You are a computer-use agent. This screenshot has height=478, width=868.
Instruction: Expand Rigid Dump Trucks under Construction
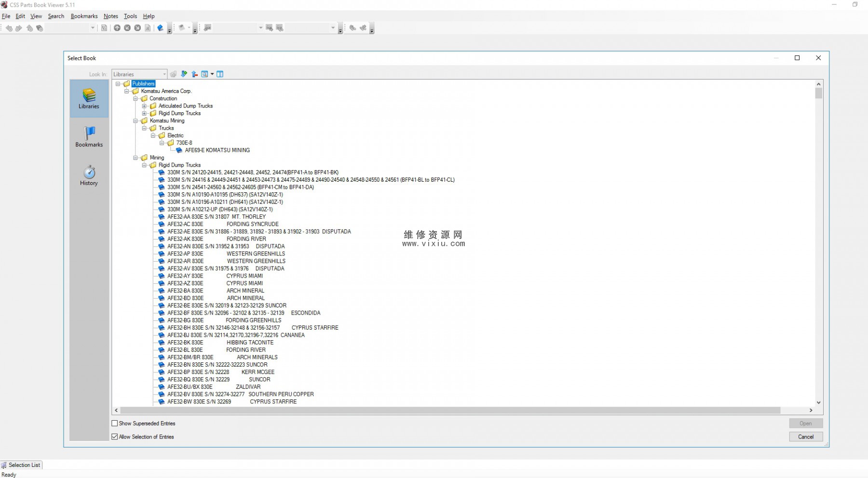click(x=144, y=113)
